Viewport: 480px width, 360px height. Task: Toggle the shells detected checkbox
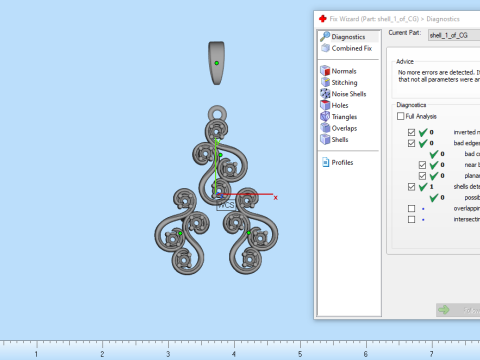[411, 187]
